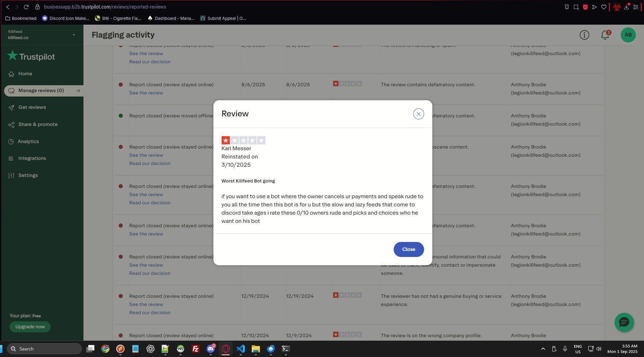This screenshot has width=644, height=357.
Task: Click the pinboard icon in browser toolbar
Action: [x=567, y=7]
